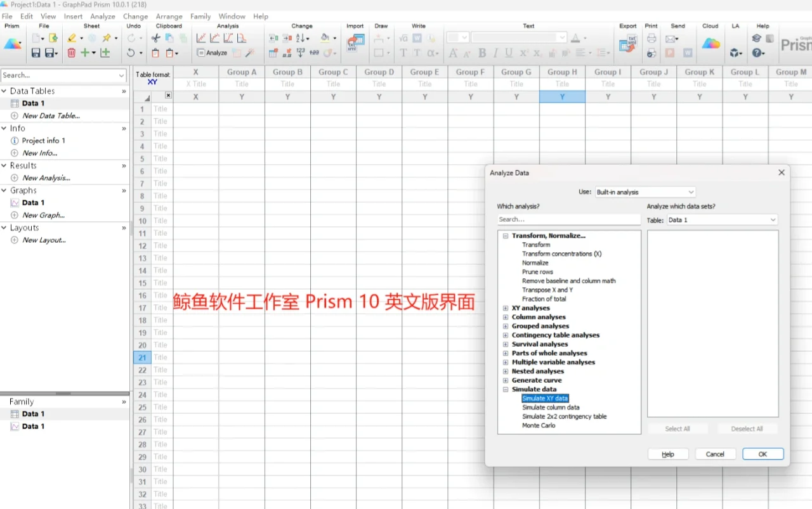Click the Prism rainbow logo icon
The height and width of the screenshot is (509, 812).
coord(12,44)
